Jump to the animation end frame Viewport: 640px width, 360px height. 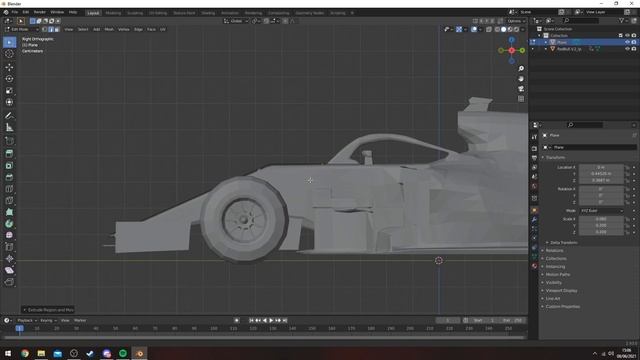coord(285,320)
